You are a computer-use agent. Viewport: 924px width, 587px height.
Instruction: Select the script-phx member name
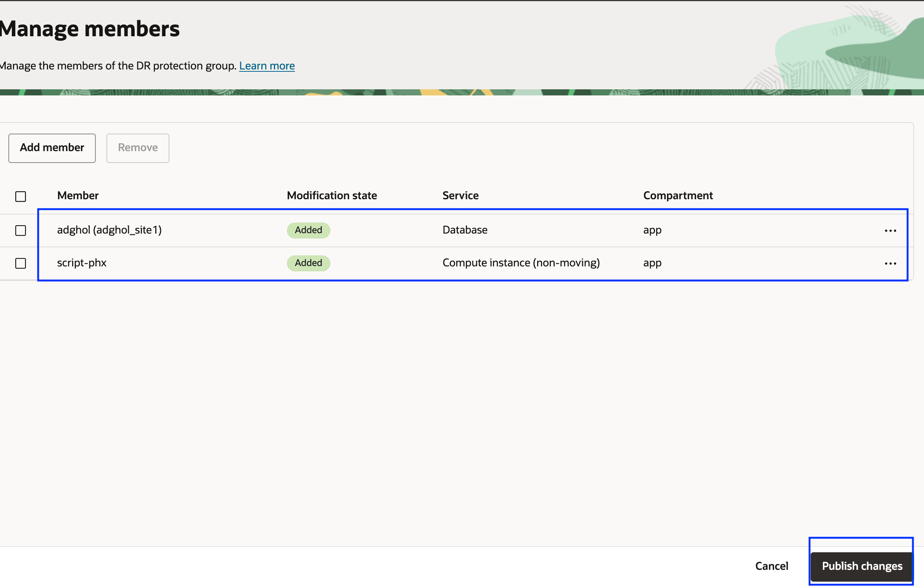(82, 263)
